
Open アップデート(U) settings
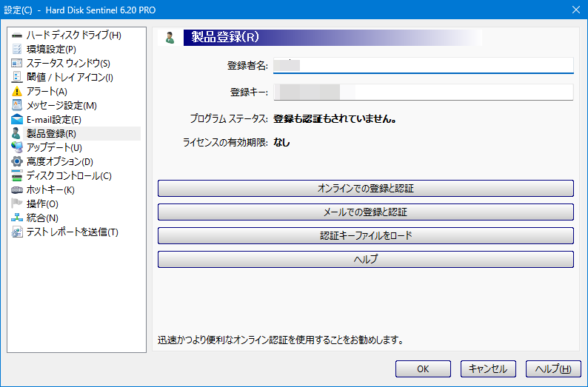point(54,147)
